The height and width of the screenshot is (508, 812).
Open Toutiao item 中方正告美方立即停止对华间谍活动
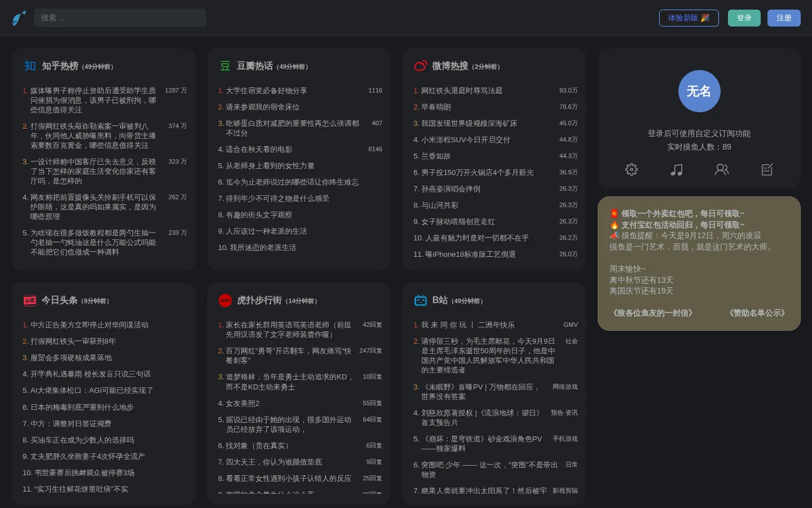click(x=89, y=325)
